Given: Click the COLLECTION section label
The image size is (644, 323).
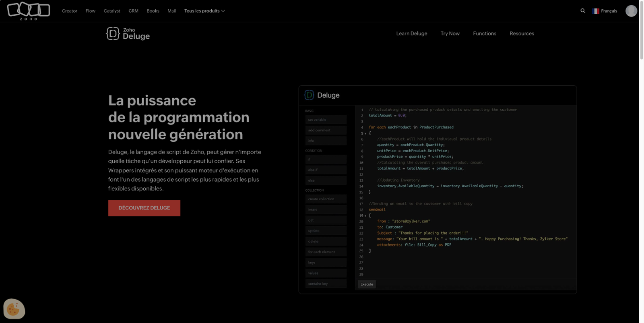Looking at the screenshot, I should tap(314, 190).
